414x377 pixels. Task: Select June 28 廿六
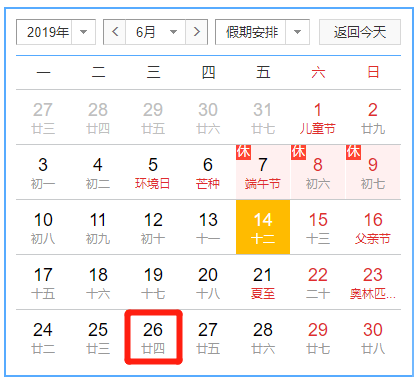point(263,337)
